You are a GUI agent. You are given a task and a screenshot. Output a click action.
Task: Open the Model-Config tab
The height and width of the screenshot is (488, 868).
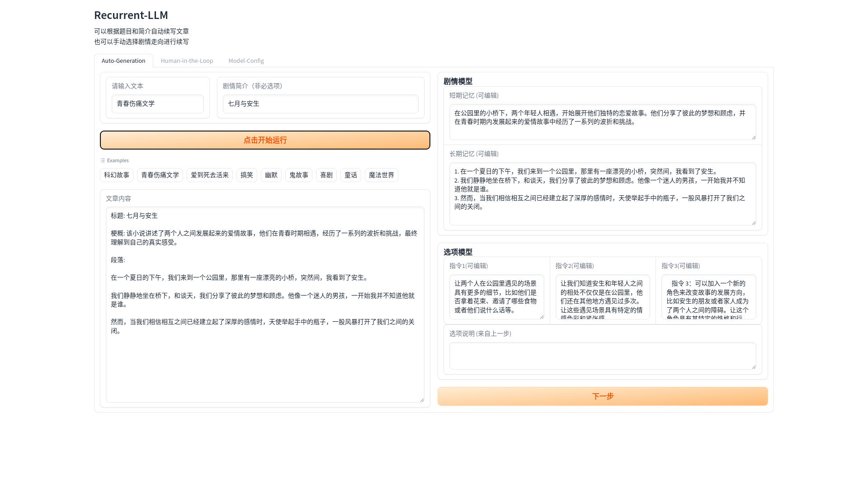coord(246,61)
